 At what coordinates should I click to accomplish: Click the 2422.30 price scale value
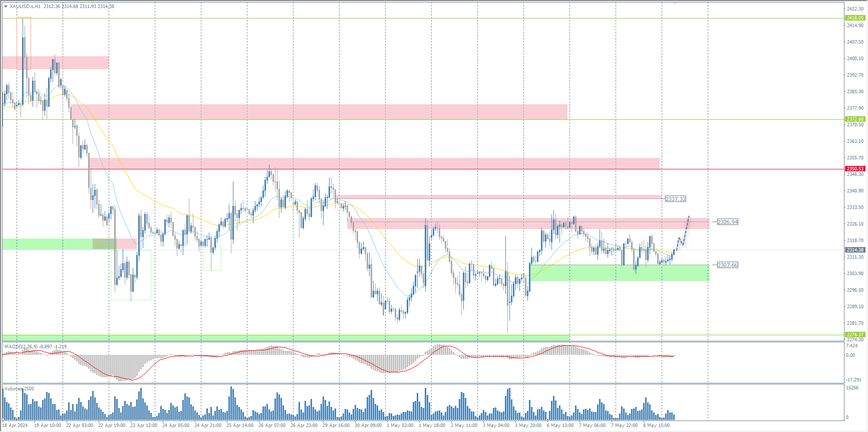point(855,9)
